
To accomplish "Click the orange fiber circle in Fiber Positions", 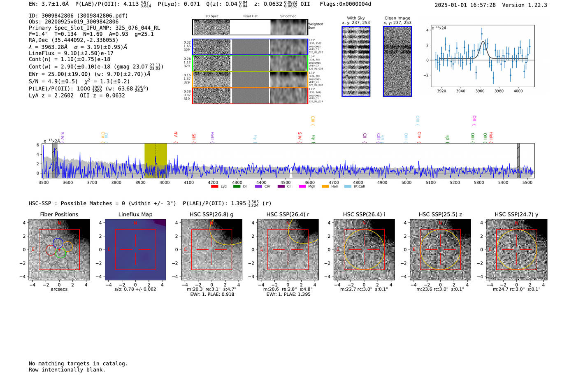I will [68, 246].
